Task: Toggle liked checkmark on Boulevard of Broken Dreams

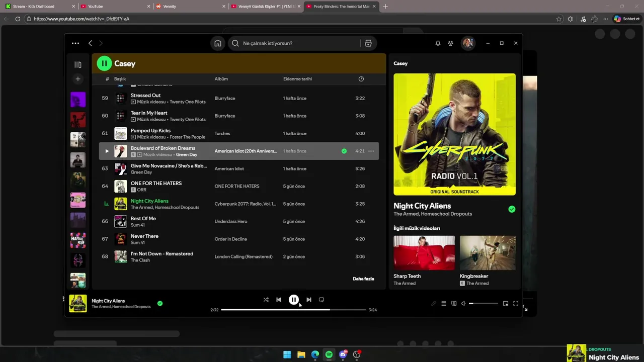Action: pos(344,151)
